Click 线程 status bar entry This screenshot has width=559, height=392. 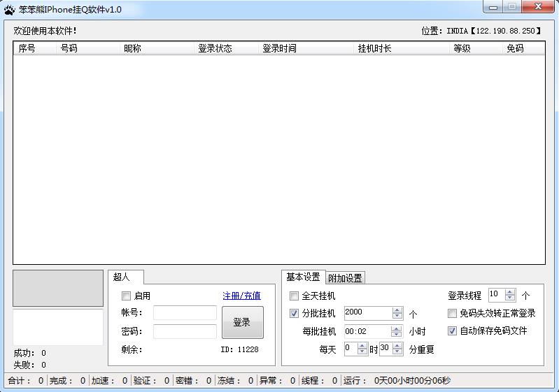tap(320, 381)
